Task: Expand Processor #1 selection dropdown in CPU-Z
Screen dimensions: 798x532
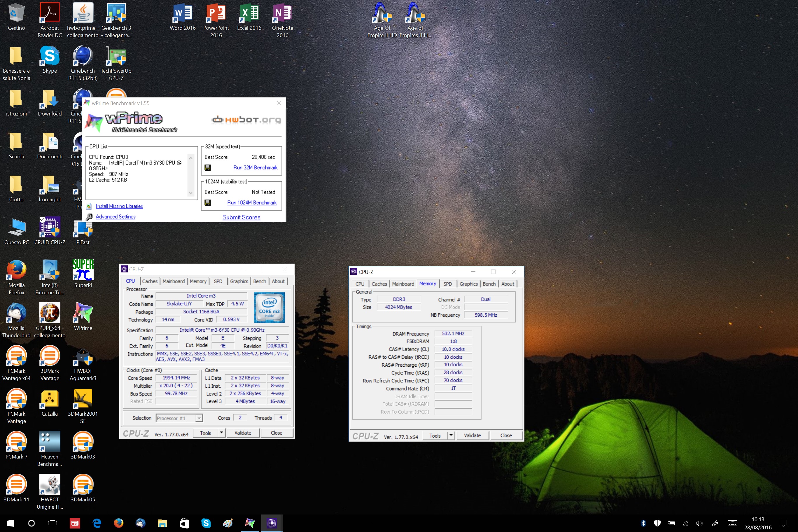Action: (199, 418)
